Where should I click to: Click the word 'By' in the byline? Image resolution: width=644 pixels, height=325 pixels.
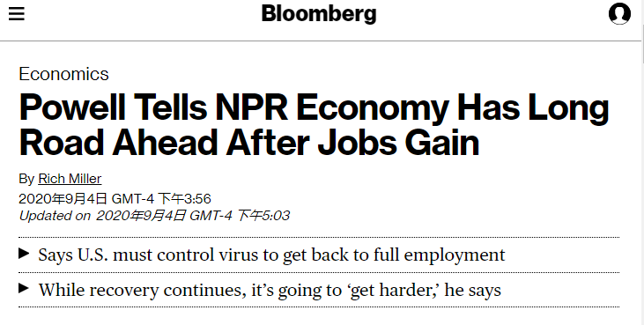(x=26, y=179)
